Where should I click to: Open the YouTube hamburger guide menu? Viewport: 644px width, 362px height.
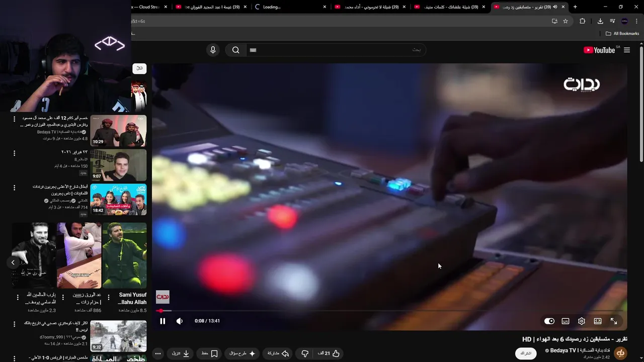(x=627, y=50)
